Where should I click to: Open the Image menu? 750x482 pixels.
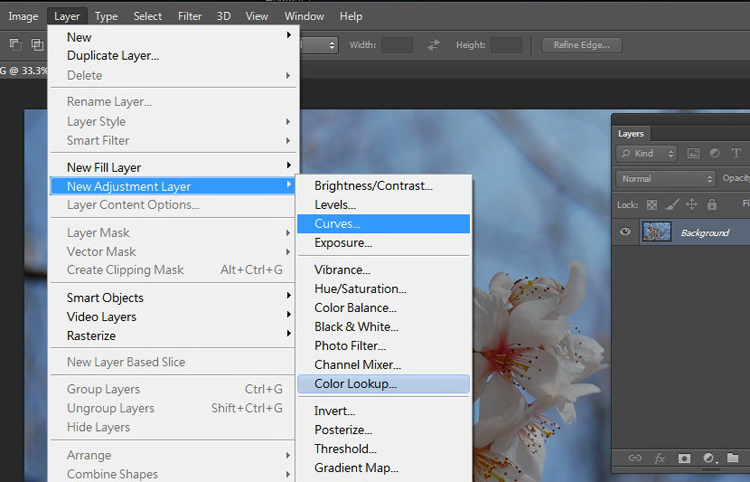click(23, 16)
